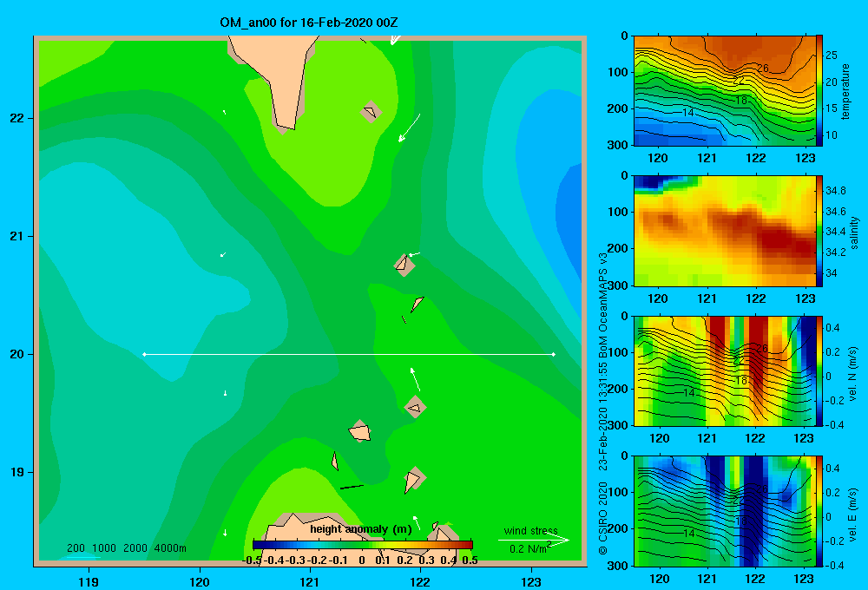Click the white transect line at 20N
Screen dimensions: 868x590
tap(349, 354)
